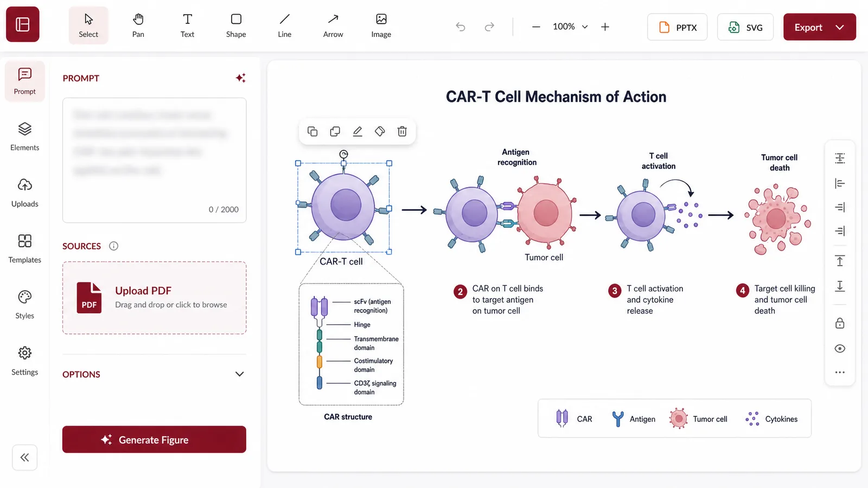Open the Prompt sidebar tab
This screenshot has width=868, height=488.
click(25, 81)
